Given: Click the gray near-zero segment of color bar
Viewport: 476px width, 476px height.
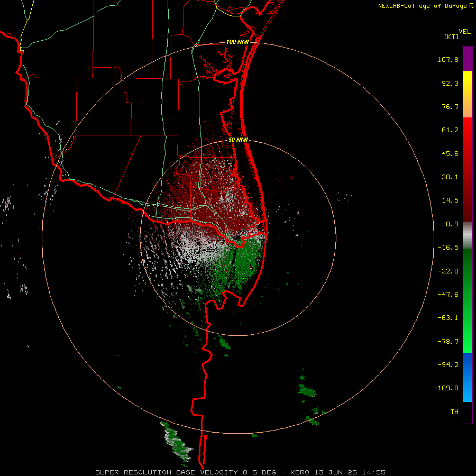Looking at the screenshot, I should (467, 235).
